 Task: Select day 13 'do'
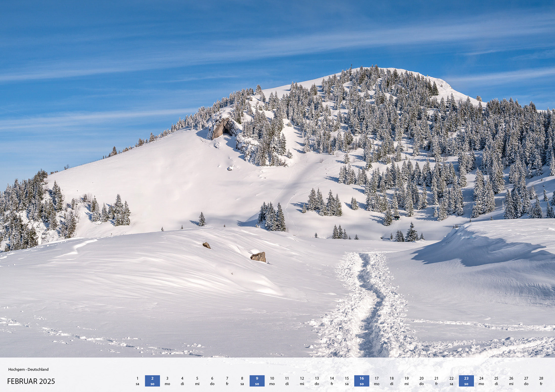317,381
